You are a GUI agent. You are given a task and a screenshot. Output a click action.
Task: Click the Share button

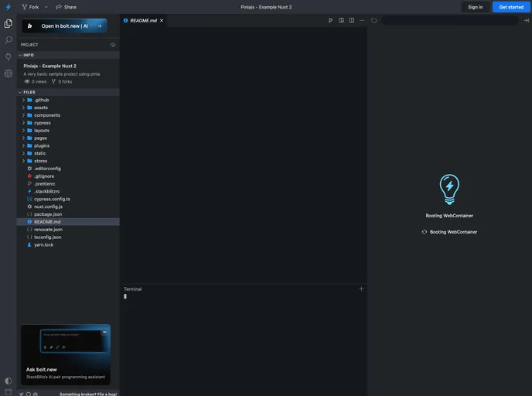coord(66,7)
